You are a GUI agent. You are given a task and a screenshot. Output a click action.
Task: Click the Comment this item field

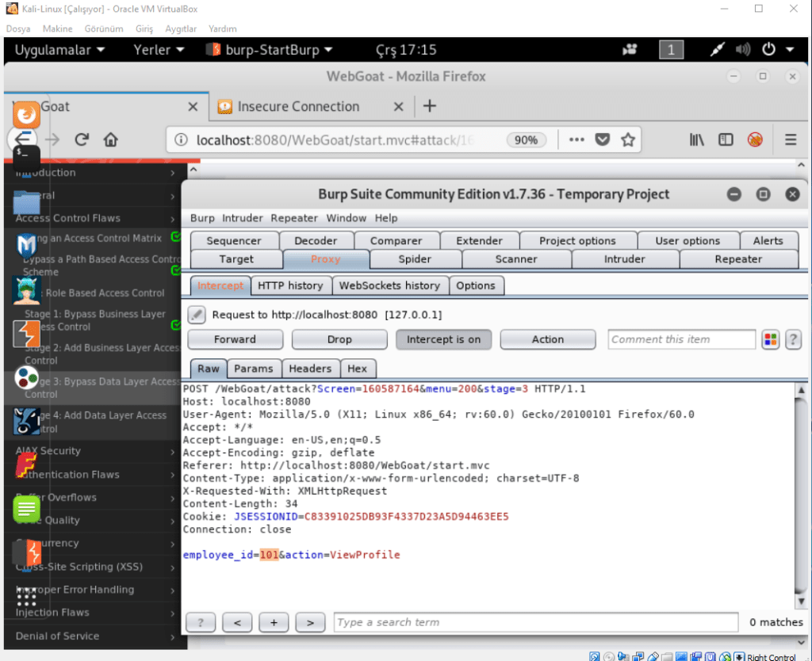point(681,339)
